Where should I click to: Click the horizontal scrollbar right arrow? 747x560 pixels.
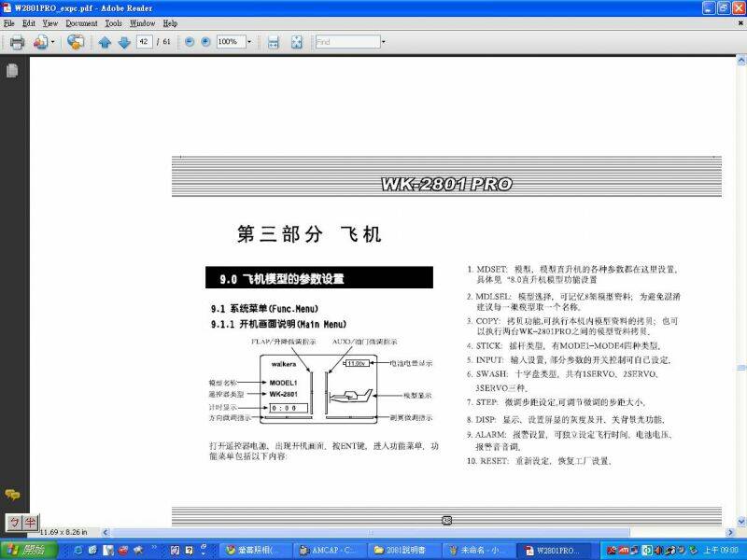pos(730,532)
